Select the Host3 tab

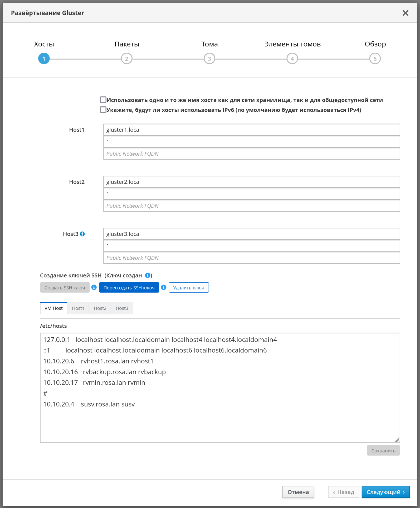point(122,308)
